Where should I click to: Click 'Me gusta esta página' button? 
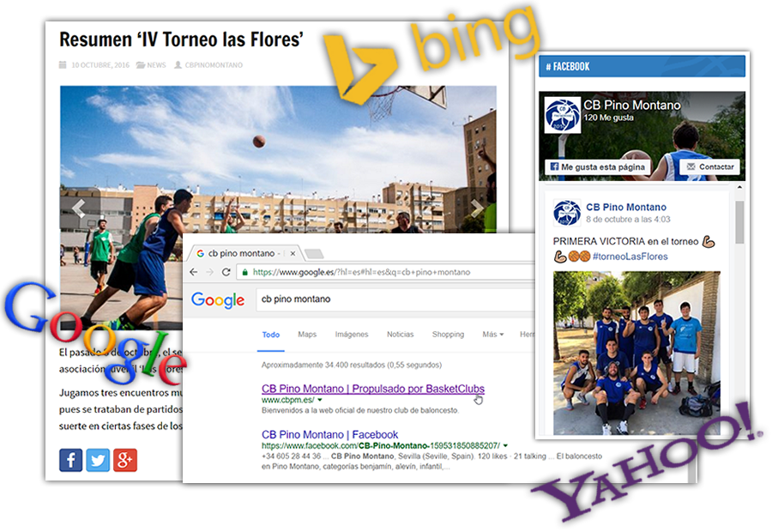coord(598,167)
